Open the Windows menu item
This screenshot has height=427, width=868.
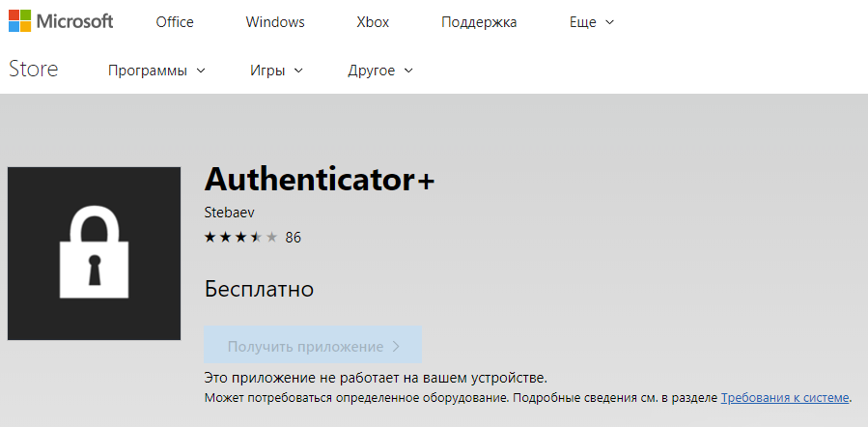[x=275, y=22]
